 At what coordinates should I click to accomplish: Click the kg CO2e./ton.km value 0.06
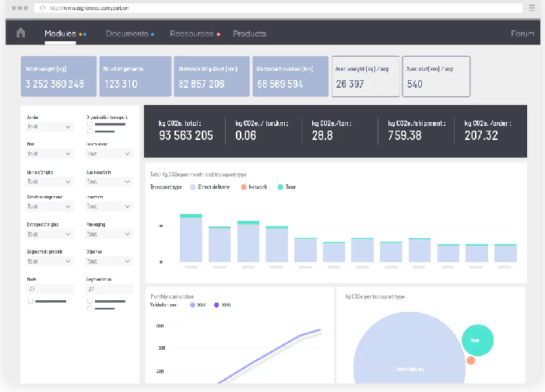coord(246,135)
